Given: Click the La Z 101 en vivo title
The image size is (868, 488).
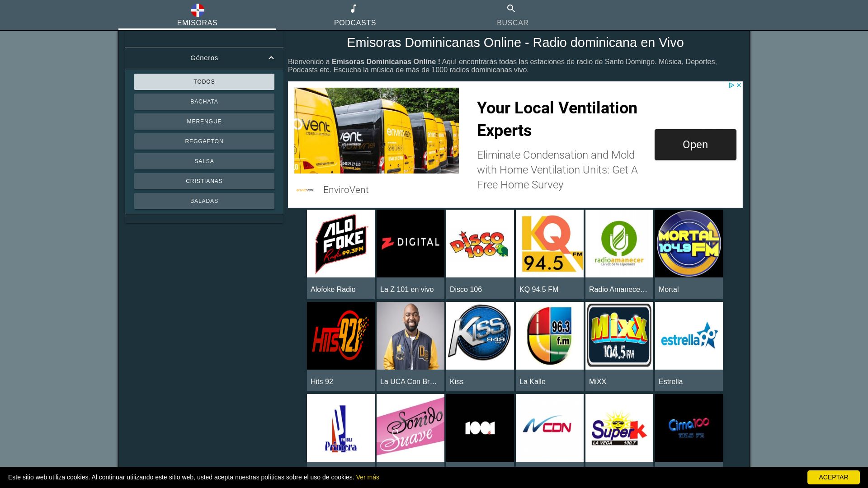Looking at the screenshot, I should coord(407,289).
